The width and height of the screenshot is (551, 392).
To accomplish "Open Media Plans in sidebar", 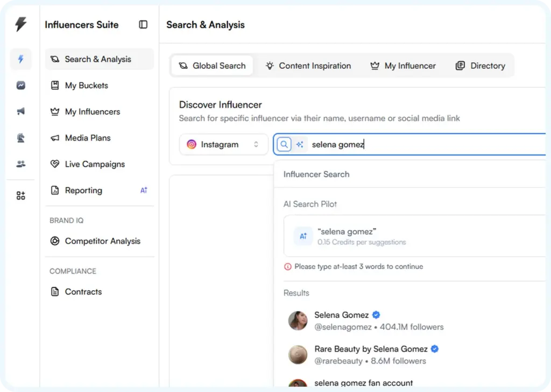I will click(100, 138).
